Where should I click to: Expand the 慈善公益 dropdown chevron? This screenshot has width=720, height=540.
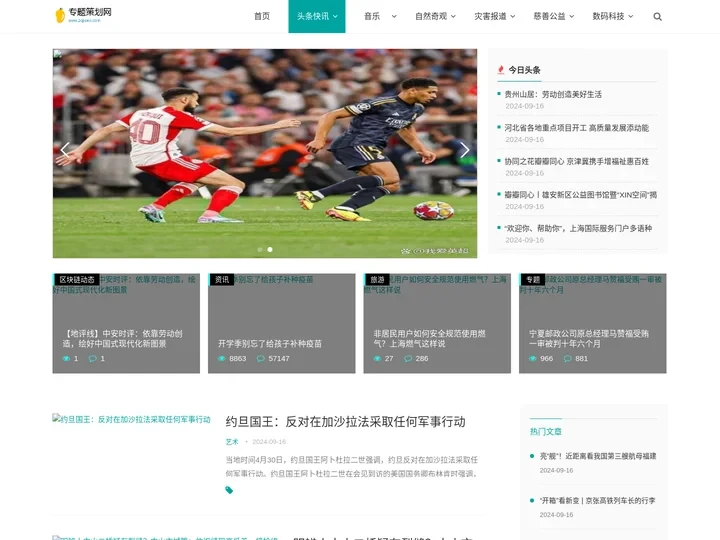click(572, 17)
